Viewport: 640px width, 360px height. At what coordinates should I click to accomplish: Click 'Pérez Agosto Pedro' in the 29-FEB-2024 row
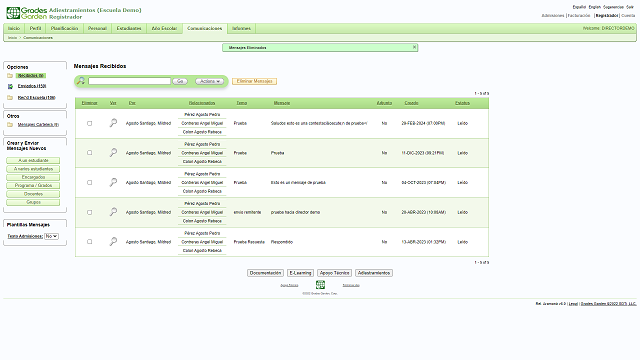point(202,115)
